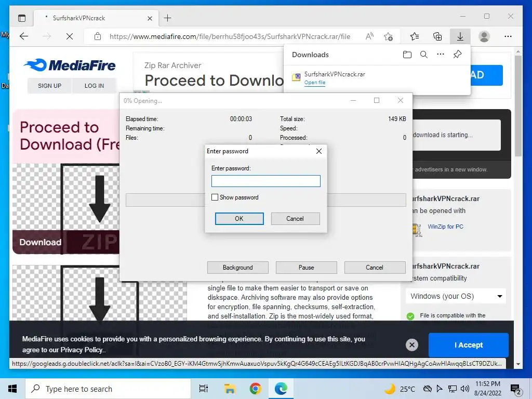Cancel the Enter password dialog

(x=295, y=219)
